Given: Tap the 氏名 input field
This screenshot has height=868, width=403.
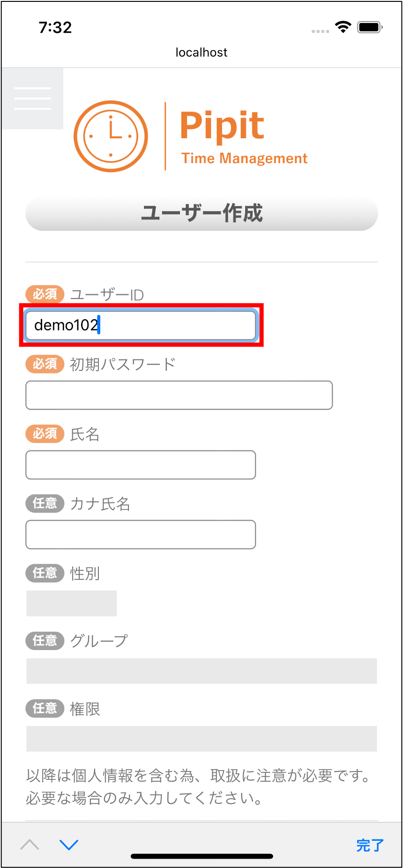Looking at the screenshot, I should tap(141, 465).
